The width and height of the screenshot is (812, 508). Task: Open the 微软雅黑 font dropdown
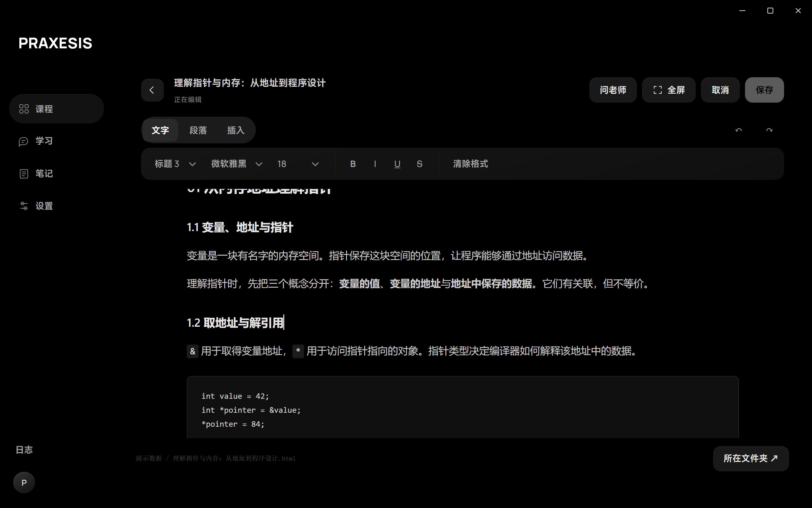pyautogui.click(x=237, y=164)
